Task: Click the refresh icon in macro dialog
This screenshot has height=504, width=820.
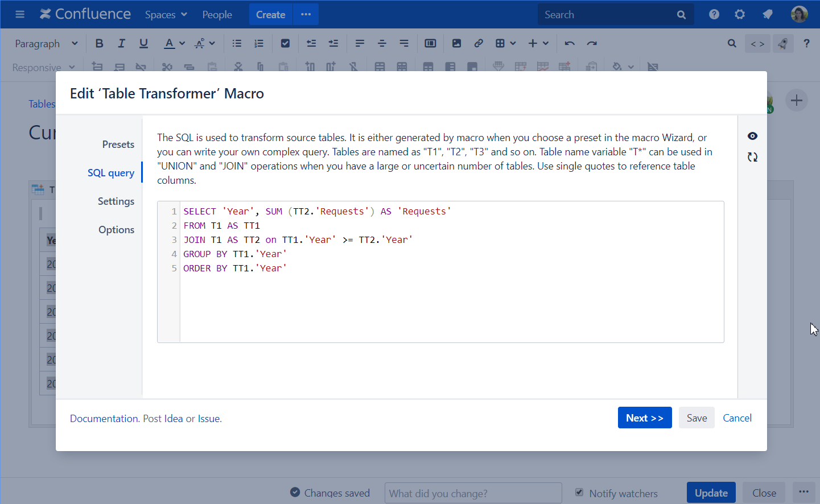Action: pos(752,157)
